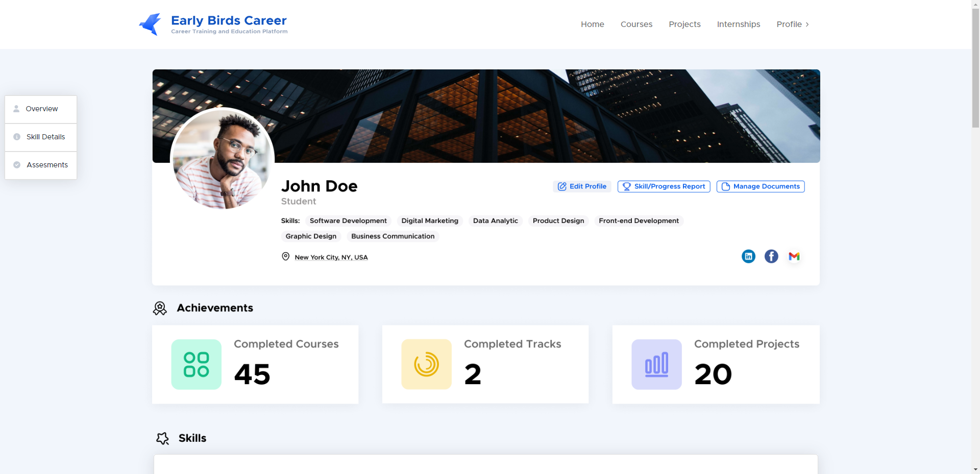Click the Graphic Design skill tag
The height and width of the screenshot is (474, 980).
coord(311,236)
